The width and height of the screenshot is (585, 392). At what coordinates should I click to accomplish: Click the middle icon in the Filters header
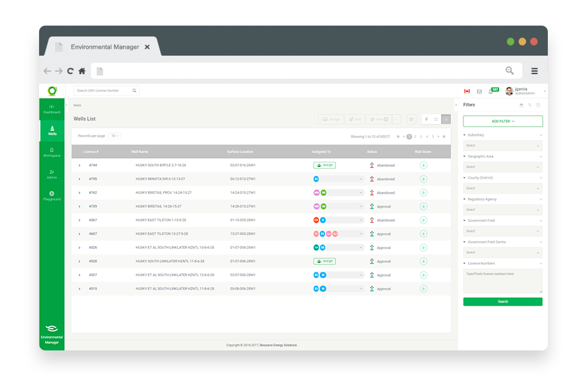click(530, 105)
